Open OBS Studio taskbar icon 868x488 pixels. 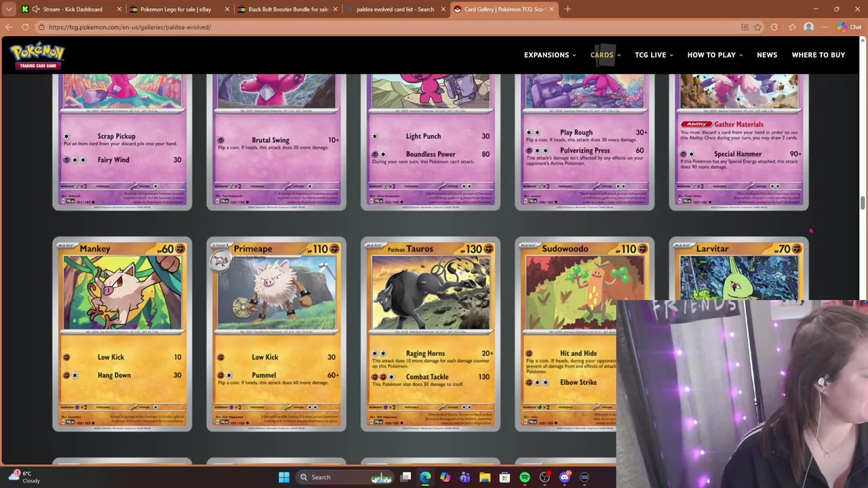pos(545,477)
